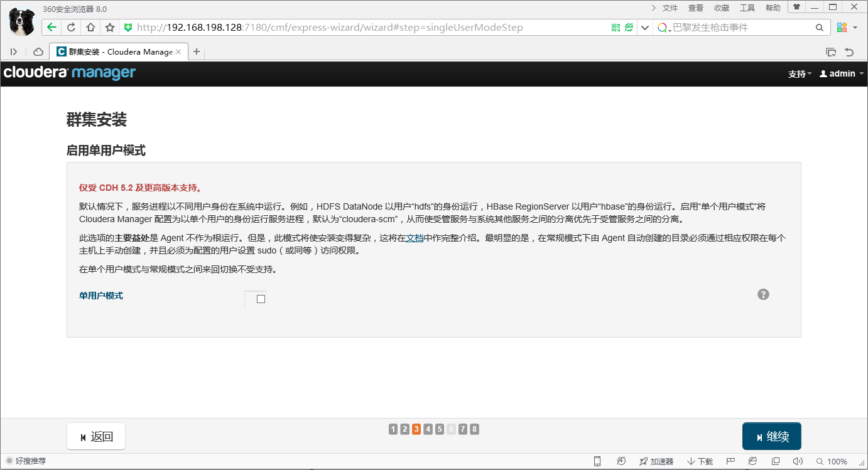This screenshot has width=868, height=470.
Task: Click the mobile phone status icon
Action: pyautogui.click(x=597, y=461)
